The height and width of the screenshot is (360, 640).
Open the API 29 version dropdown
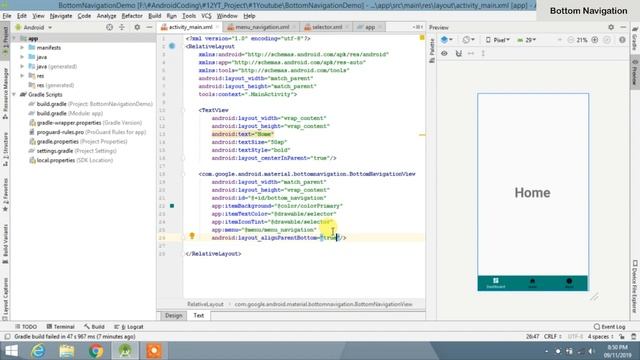click(x=527, y=40)
